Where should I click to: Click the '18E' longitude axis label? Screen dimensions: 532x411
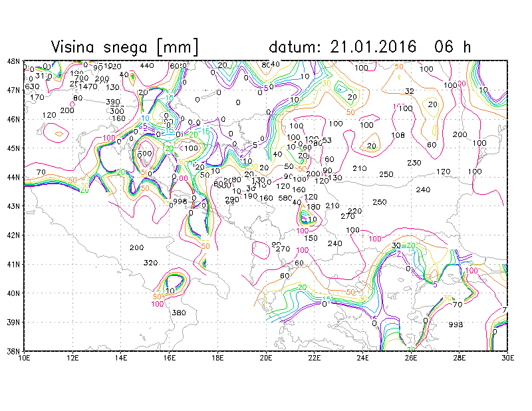point(217,358)
